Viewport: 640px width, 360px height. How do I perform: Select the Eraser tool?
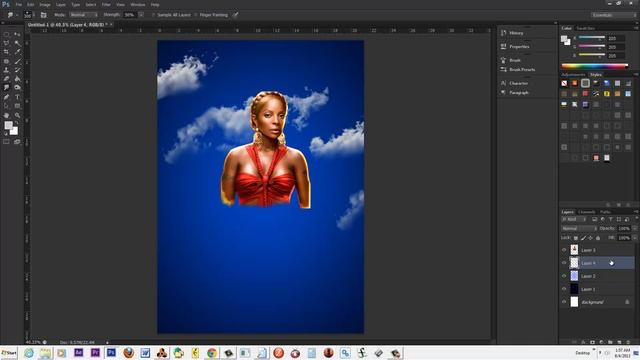pyautogui.click(x=6, y=79)
